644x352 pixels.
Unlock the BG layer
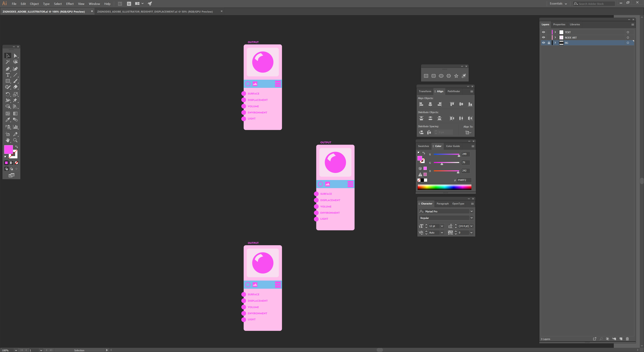549,43
